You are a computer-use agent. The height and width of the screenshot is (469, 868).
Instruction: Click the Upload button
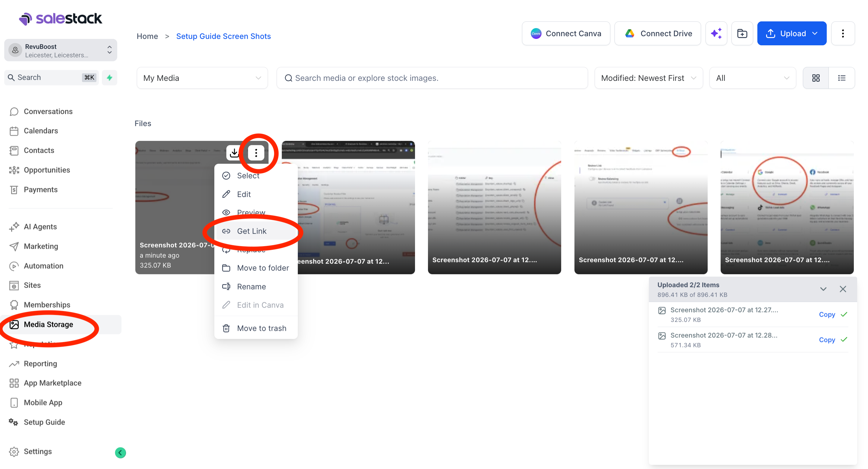[x=791, y=33]
